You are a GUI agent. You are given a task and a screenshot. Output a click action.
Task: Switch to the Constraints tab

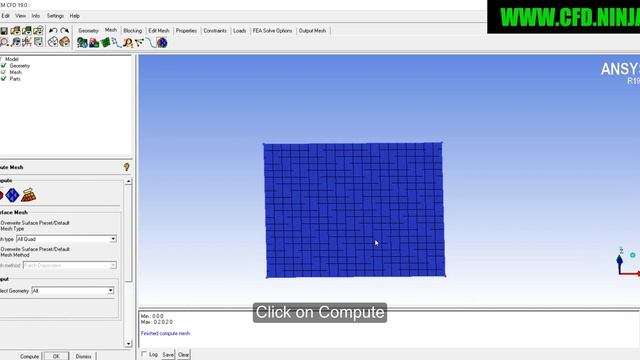215,31
